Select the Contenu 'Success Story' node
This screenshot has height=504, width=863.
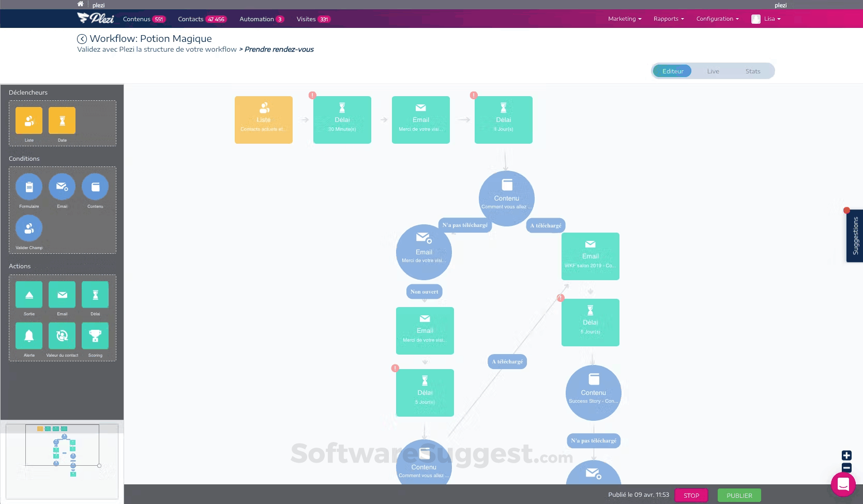click(594, 393)
